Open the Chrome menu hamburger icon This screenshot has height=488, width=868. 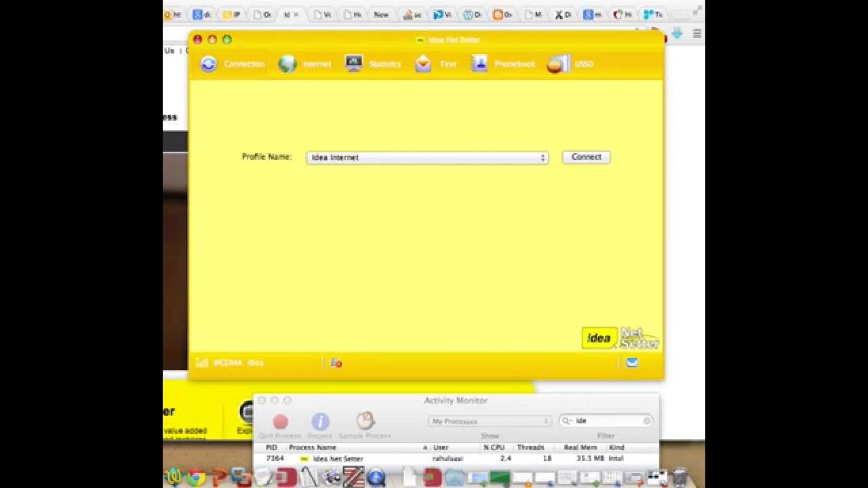[x=696, y=33]
